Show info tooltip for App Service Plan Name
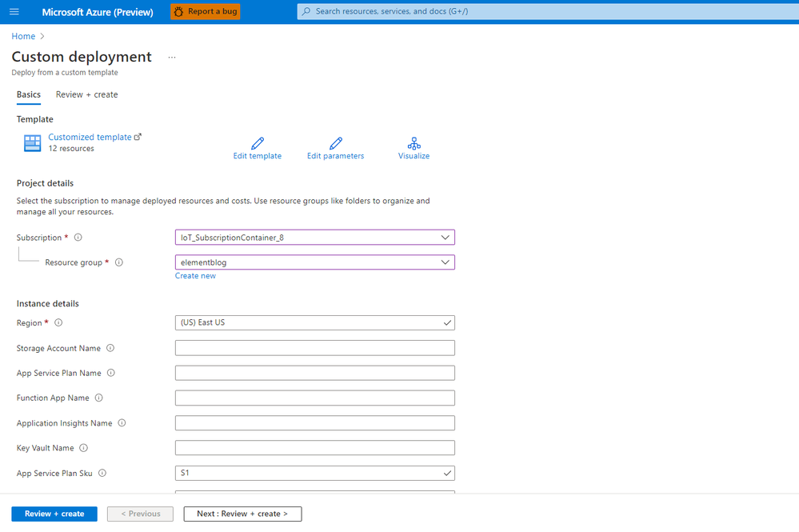The image size is (799, 532). pos(110,373)
